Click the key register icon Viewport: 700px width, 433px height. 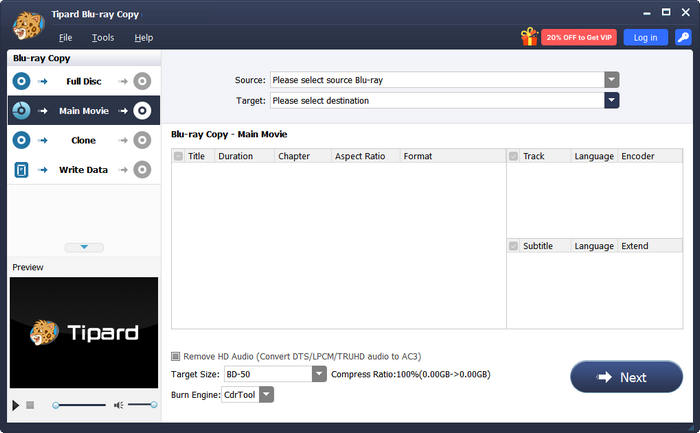click(x=683, y=37)
